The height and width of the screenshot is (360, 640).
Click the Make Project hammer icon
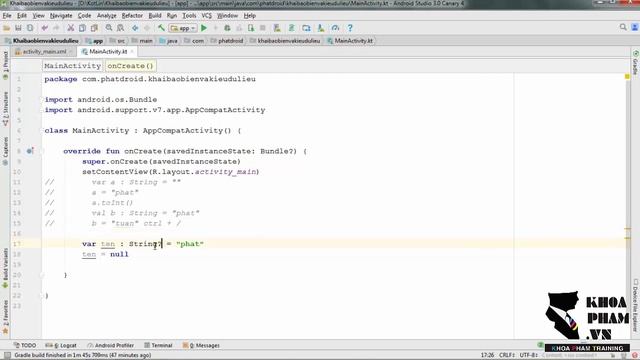tap(161, 28)
